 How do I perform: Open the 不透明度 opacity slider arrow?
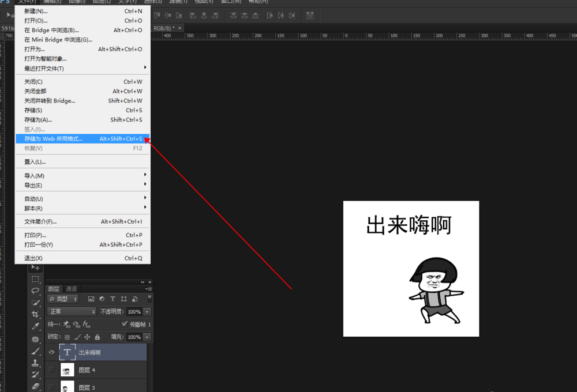tap(147, 312)
